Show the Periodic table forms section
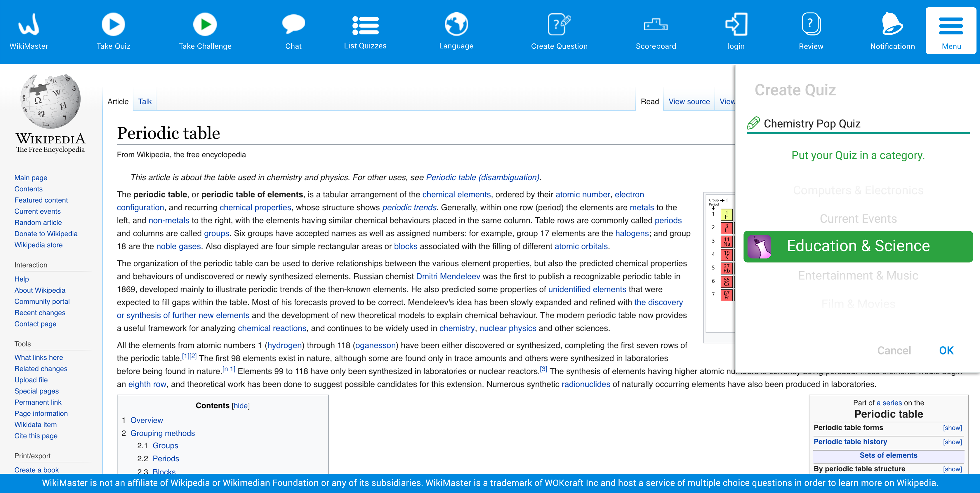This screenshot has width=980, height=493. (952, 428)
